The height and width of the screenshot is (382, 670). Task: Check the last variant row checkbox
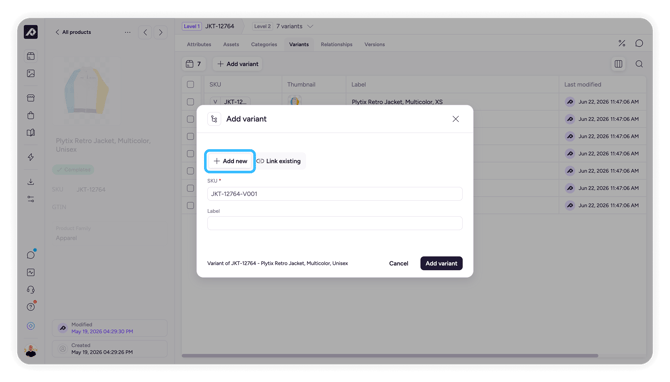click(x=191, y=206)
